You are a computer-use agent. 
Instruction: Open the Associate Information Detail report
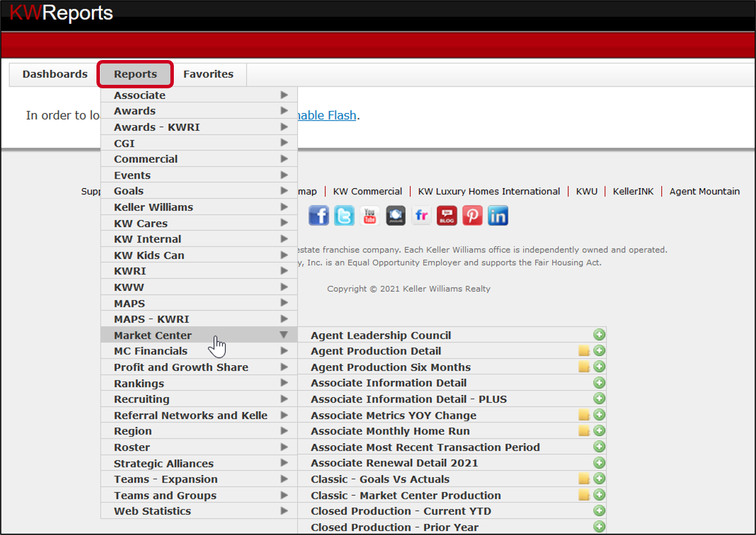click(389, 383)
